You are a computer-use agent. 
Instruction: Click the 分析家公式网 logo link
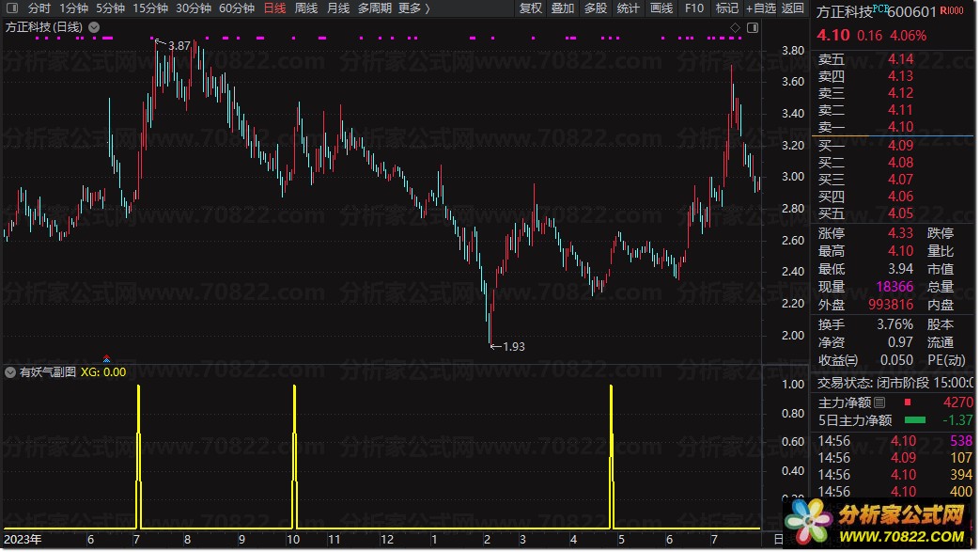pos(879,524)
